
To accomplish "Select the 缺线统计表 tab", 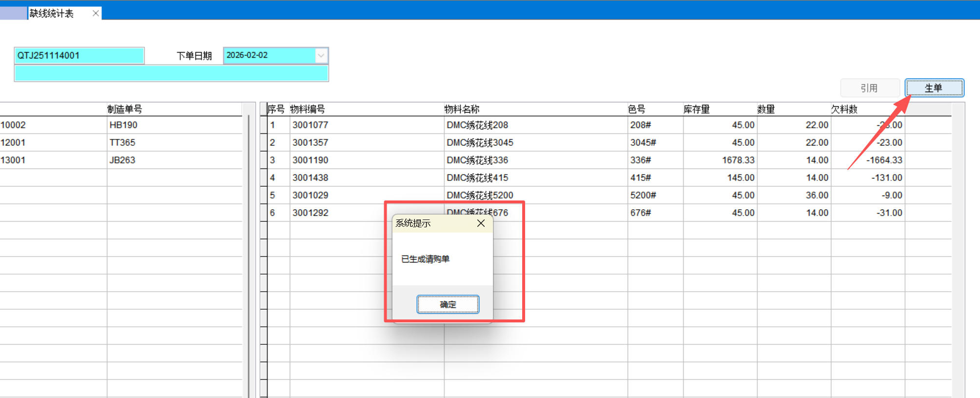I will pyautogui.click(x=52, y=13).
